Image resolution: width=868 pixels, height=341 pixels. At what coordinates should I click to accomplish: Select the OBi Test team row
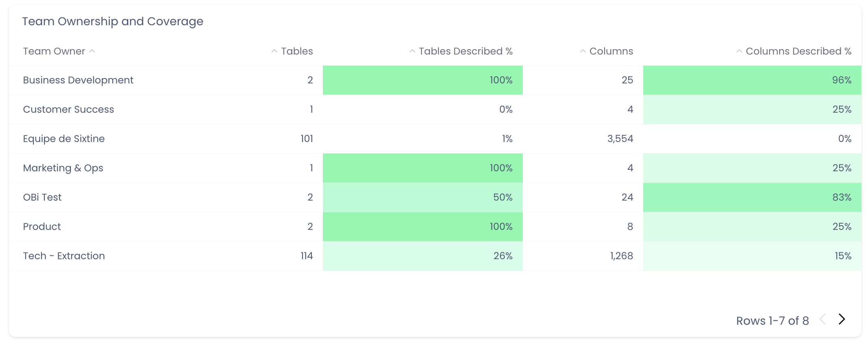click(x=42, y=197)
